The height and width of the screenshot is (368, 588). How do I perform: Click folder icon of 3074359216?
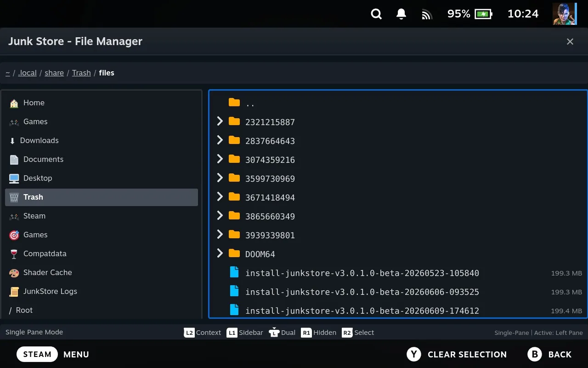point(234,159)
